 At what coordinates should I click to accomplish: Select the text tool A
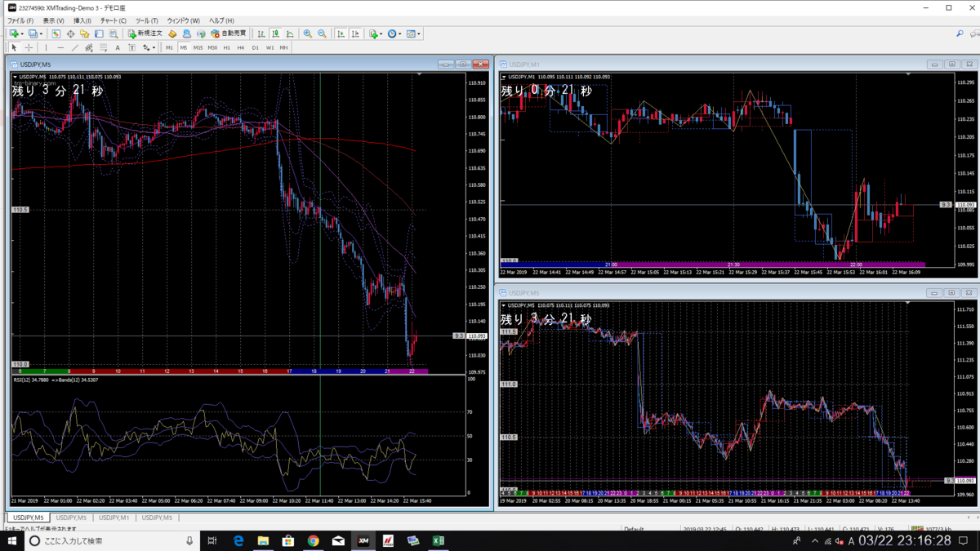(x=118, y=47)
